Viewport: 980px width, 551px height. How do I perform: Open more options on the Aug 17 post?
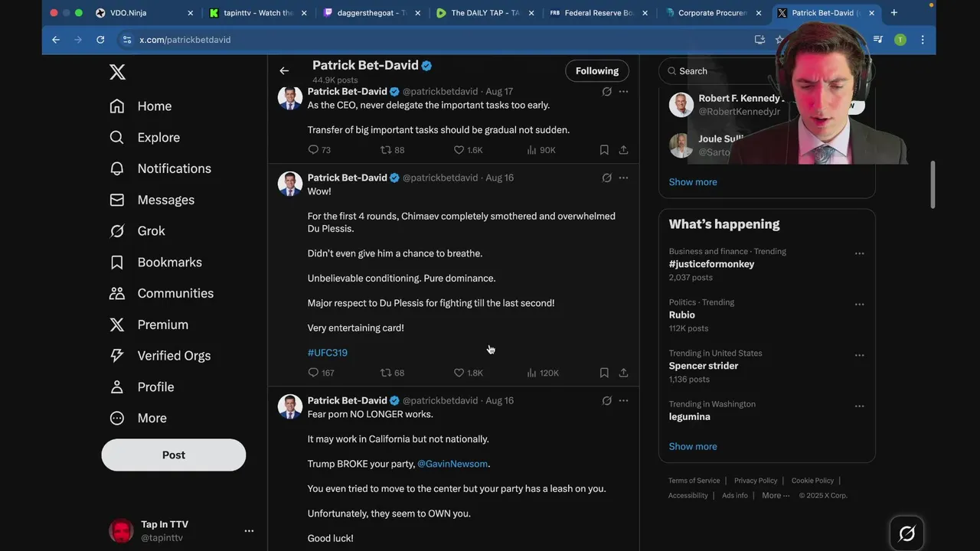[x=623, y=92]
